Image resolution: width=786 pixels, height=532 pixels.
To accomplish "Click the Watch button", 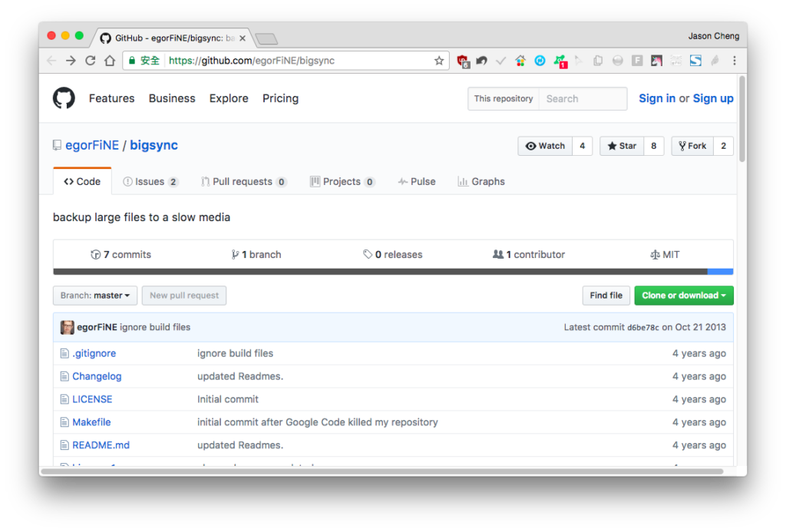I will pos(545,146).
